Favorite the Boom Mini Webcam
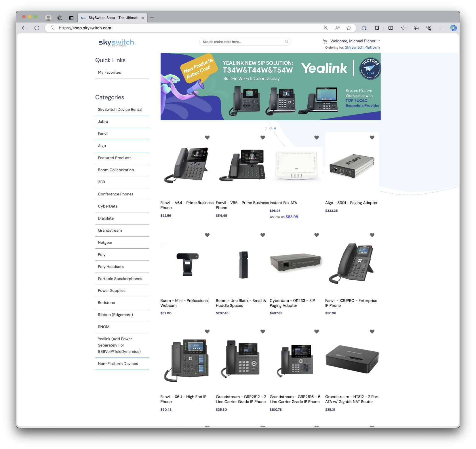 [207, 235]
